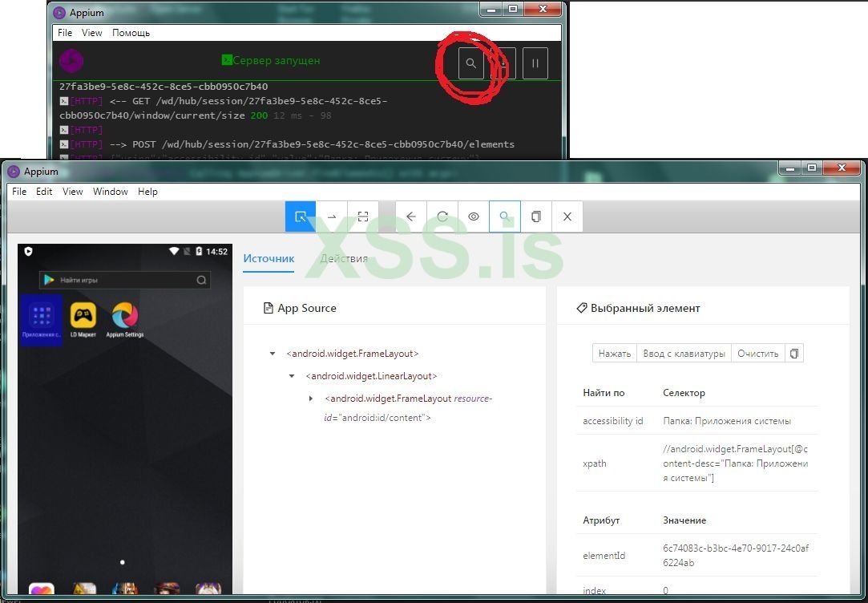Click the xpath selector value
The height and width of the screenshot is (603, 868).
click(736, 463)
